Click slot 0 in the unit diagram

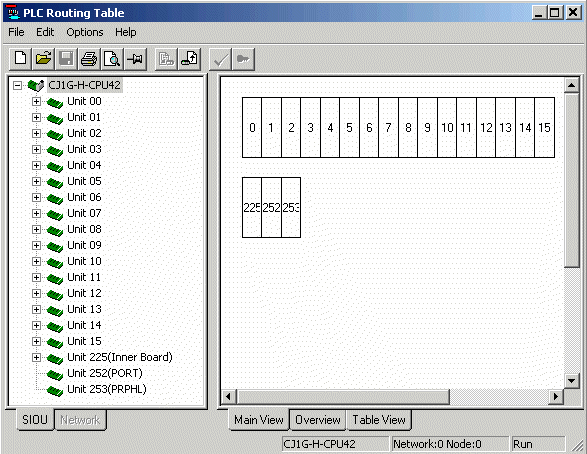click(x=252, y=128)
